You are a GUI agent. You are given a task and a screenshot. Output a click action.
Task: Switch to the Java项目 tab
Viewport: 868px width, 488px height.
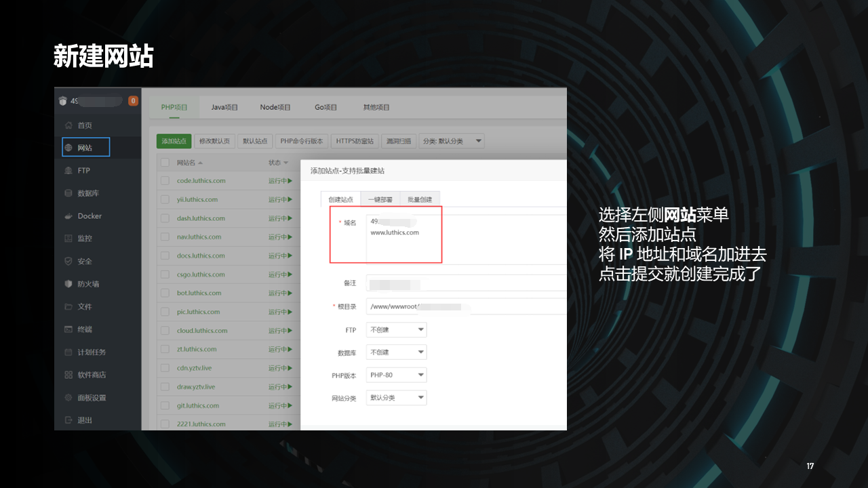click(x=224, y=107)
